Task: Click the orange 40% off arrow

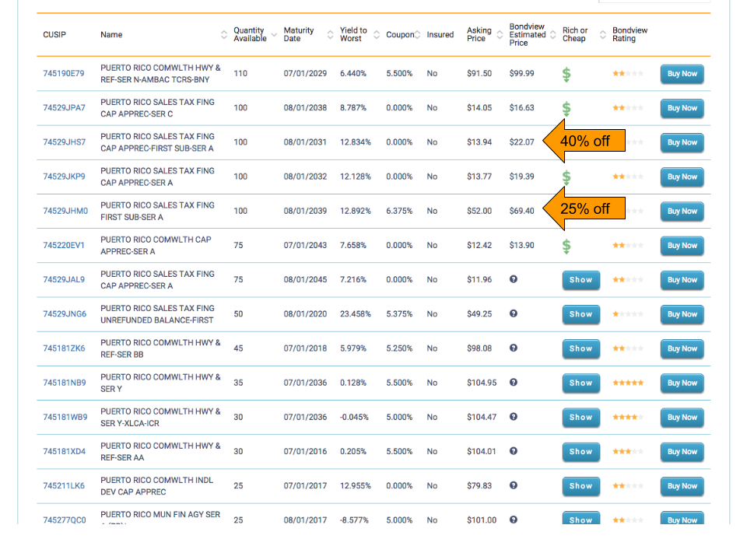Action: tap(584, 142)
